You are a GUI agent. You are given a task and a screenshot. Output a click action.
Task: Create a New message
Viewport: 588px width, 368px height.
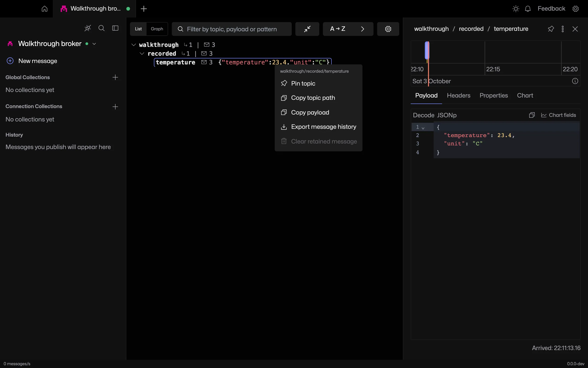(32, 61)
